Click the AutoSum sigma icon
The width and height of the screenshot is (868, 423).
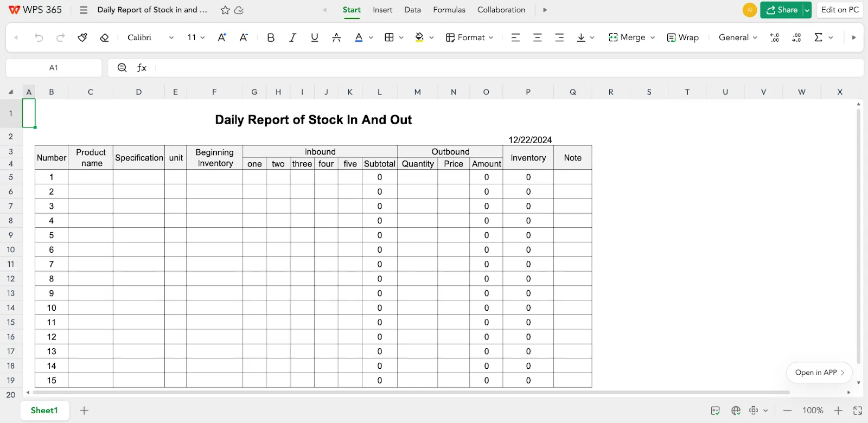coord(818,37)
